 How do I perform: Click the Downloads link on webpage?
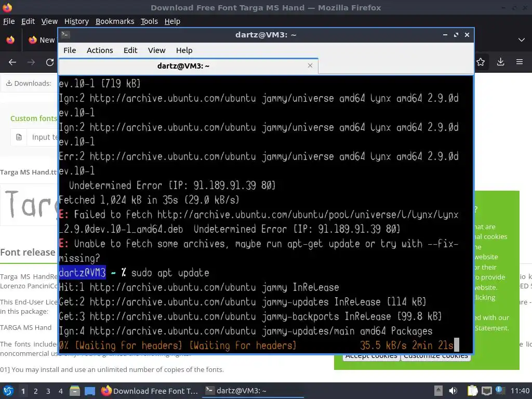29,84
